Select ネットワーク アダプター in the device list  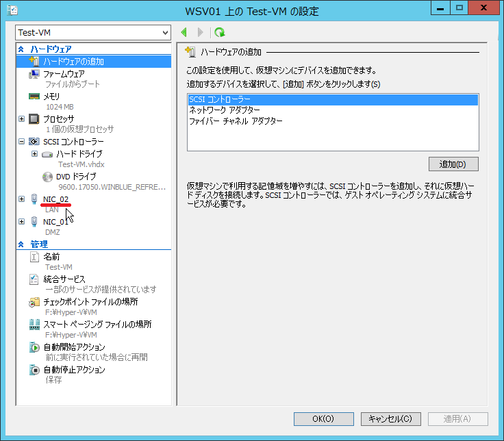click(333, 110)
